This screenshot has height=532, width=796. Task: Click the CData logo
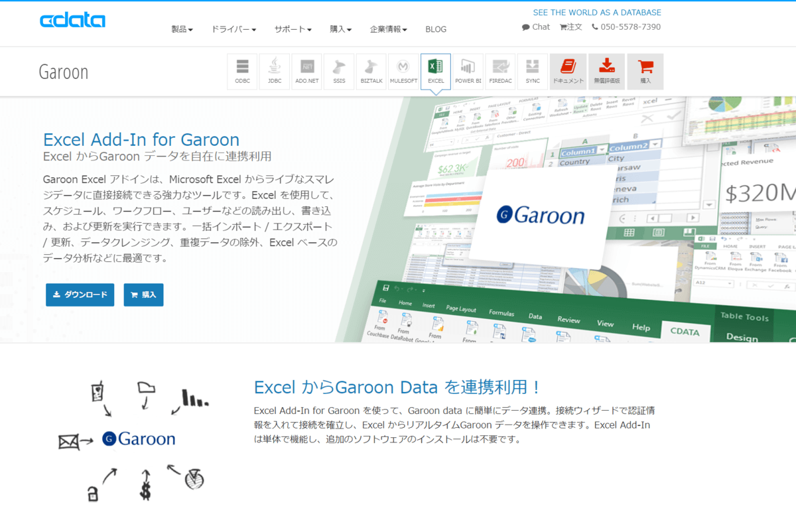tap(72, 21)
